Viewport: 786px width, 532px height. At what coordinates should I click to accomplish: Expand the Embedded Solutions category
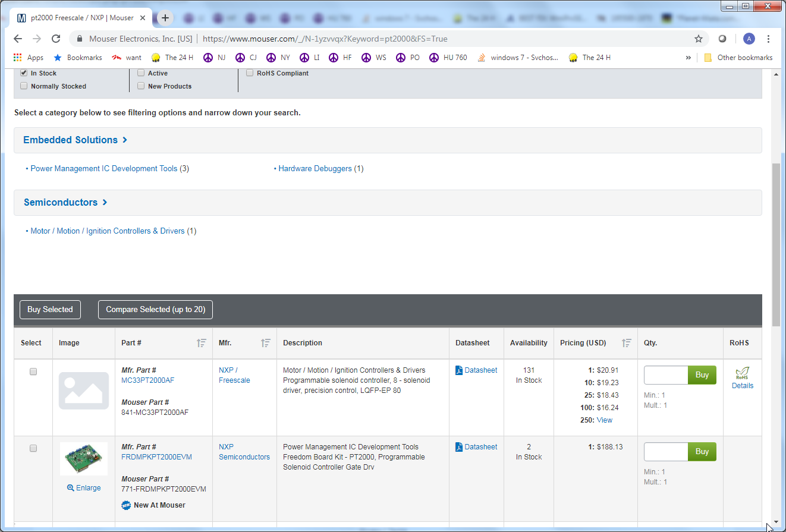[76, 140]
